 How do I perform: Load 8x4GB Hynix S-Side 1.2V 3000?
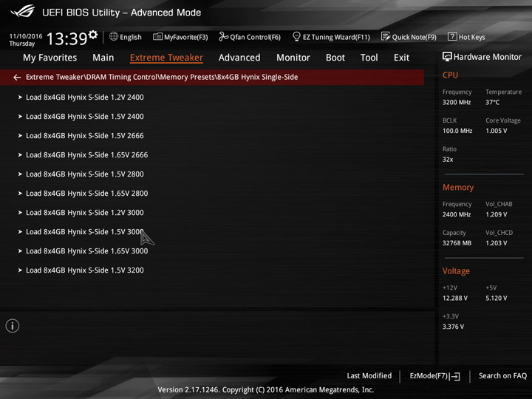[x=85, y=213]
